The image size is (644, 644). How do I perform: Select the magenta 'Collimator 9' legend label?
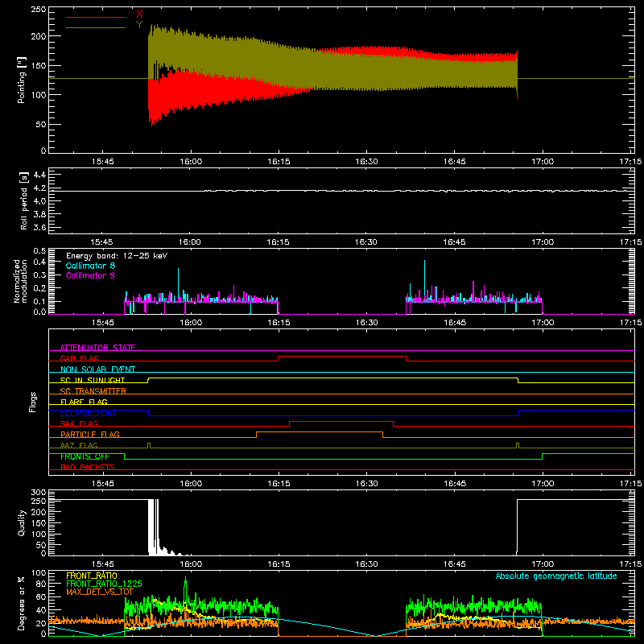[90, 275]
